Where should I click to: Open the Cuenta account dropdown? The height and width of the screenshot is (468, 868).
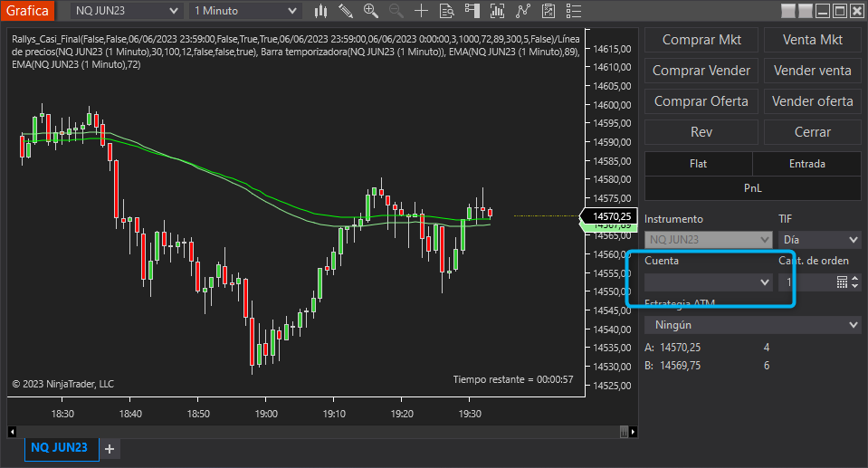708,282
